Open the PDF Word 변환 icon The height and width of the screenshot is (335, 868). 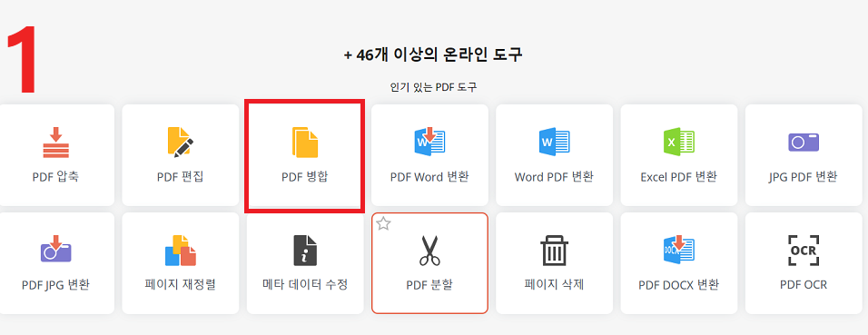tap(429, 142)
